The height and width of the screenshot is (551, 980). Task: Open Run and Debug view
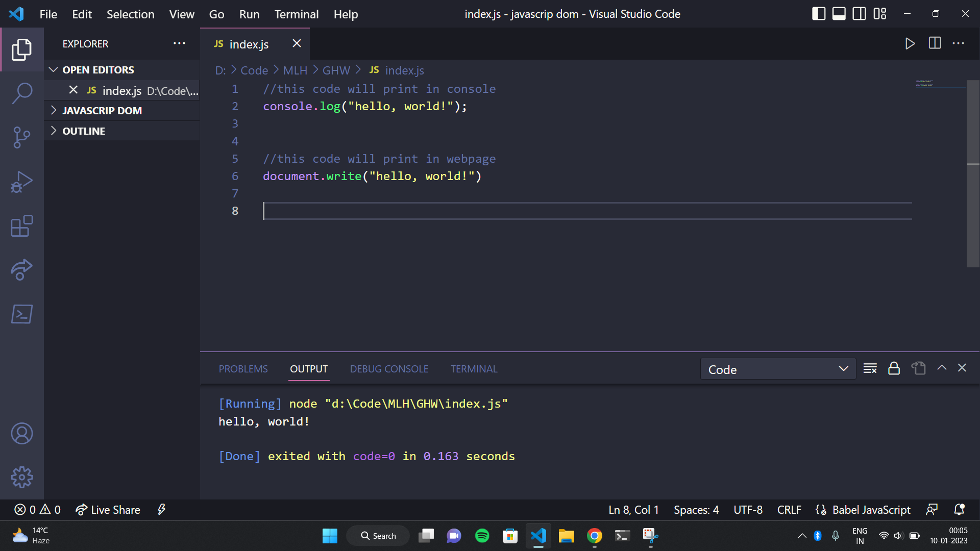[x=21, y=182]
